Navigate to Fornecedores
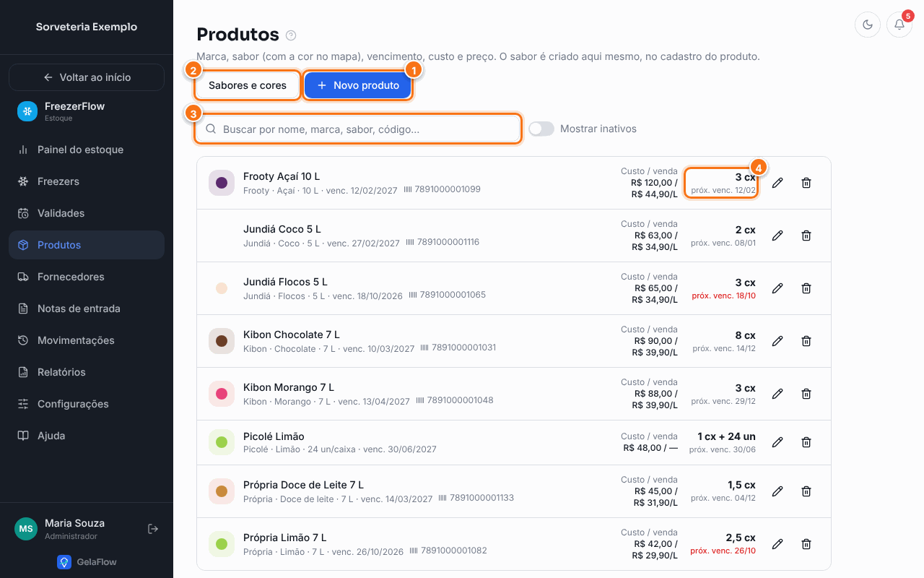 [87, 277]
